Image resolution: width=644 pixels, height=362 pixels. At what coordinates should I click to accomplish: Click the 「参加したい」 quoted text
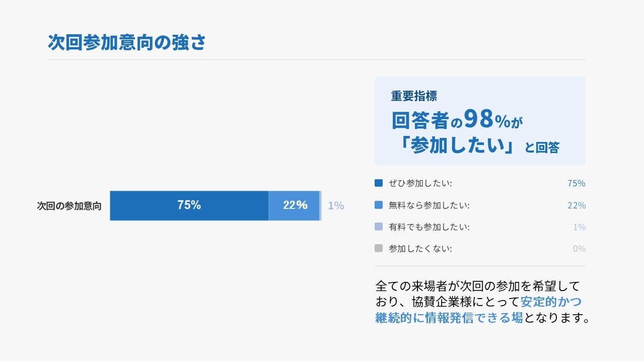pos(456,146)
